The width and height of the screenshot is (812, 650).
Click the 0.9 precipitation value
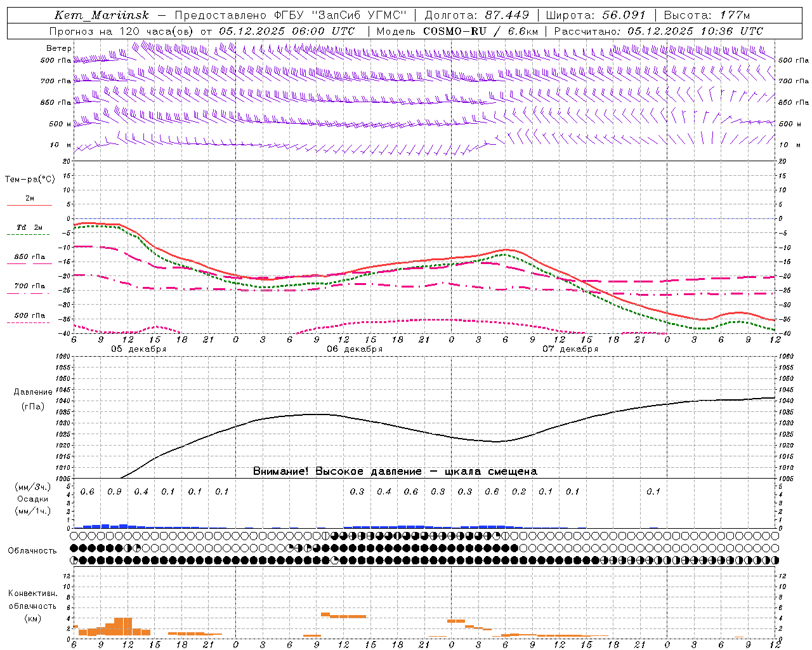pos(114,492)
